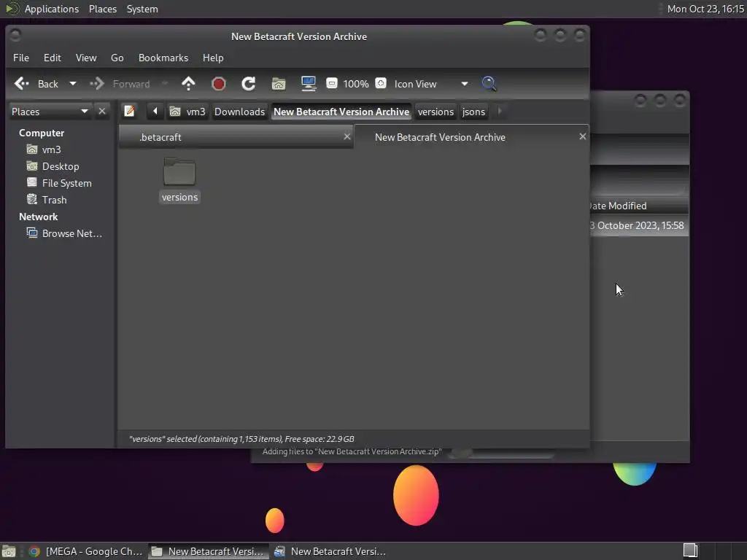Open the Edit menu
This screenshot has width=747, height=560.
53,58
